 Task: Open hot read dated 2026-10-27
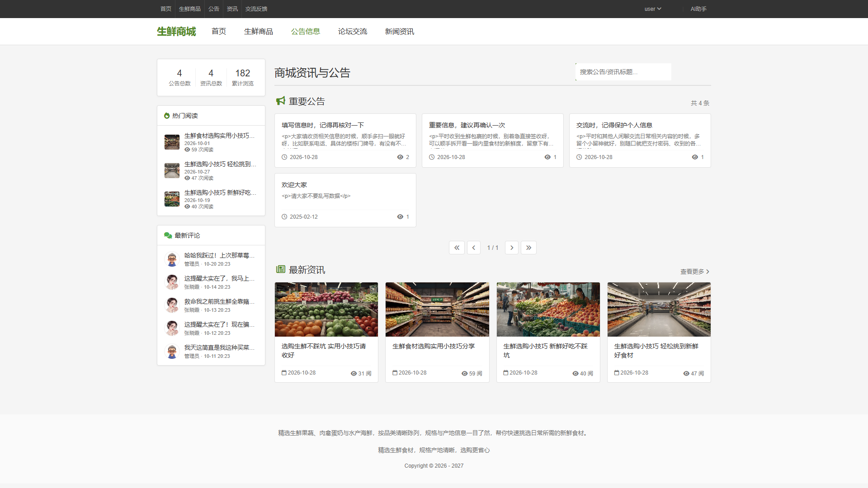pyautogui.click(x=211, y=171)
